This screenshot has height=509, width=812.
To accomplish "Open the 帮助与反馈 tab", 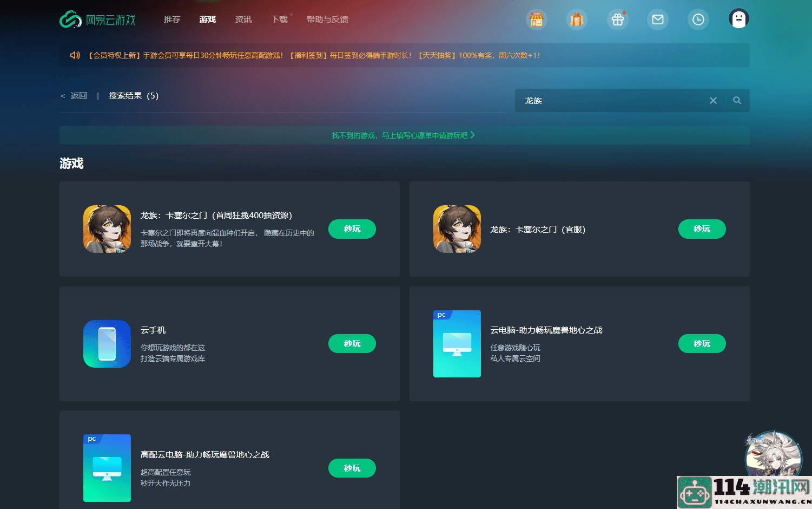I will [x=327, y=19].
